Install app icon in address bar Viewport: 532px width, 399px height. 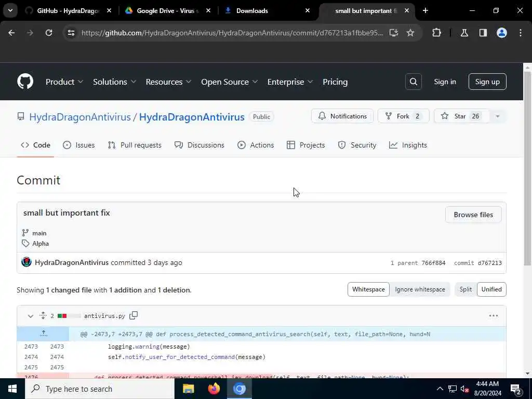pyautogui.click(x=394, y=33)
